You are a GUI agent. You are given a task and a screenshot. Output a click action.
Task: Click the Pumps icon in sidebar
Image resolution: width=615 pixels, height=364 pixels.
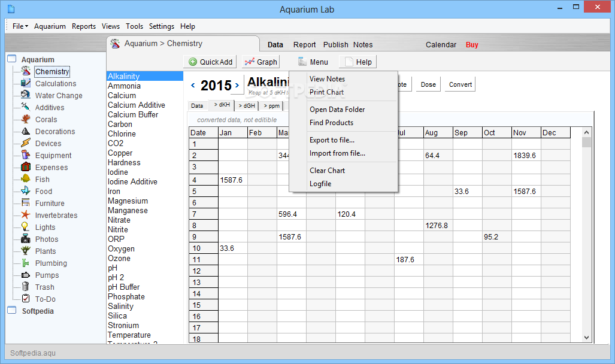(26, 275)
